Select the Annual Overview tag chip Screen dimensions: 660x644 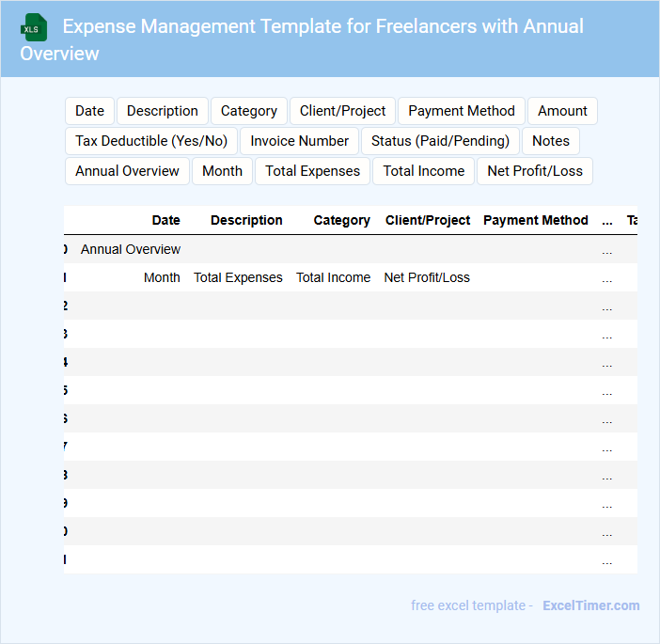click(127, 171)
